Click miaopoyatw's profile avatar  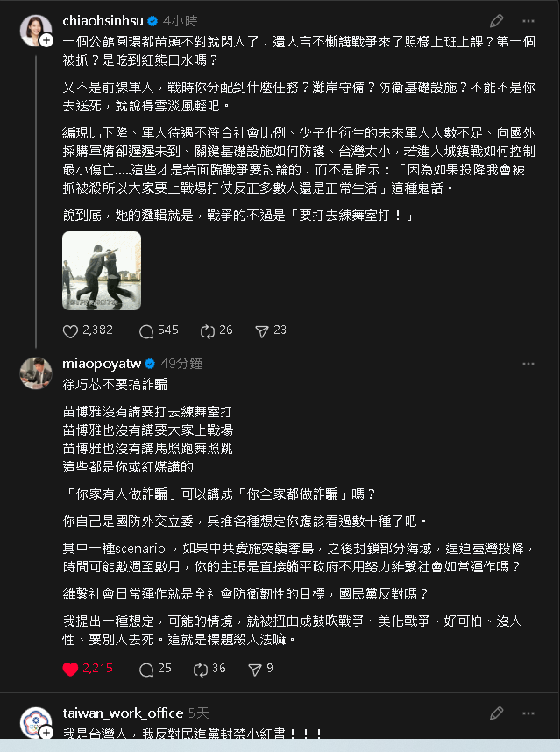point(36,373)
